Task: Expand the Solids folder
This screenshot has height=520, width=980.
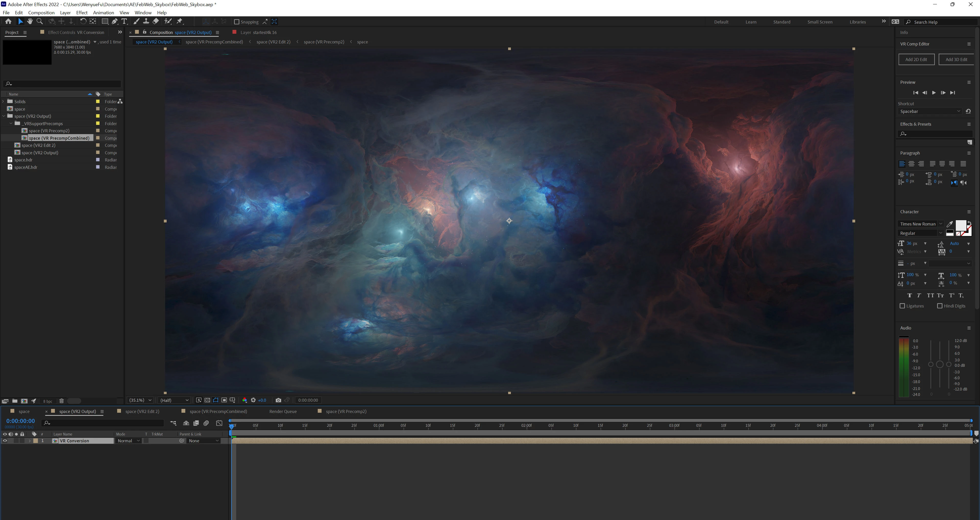Action: coord(3,102)
